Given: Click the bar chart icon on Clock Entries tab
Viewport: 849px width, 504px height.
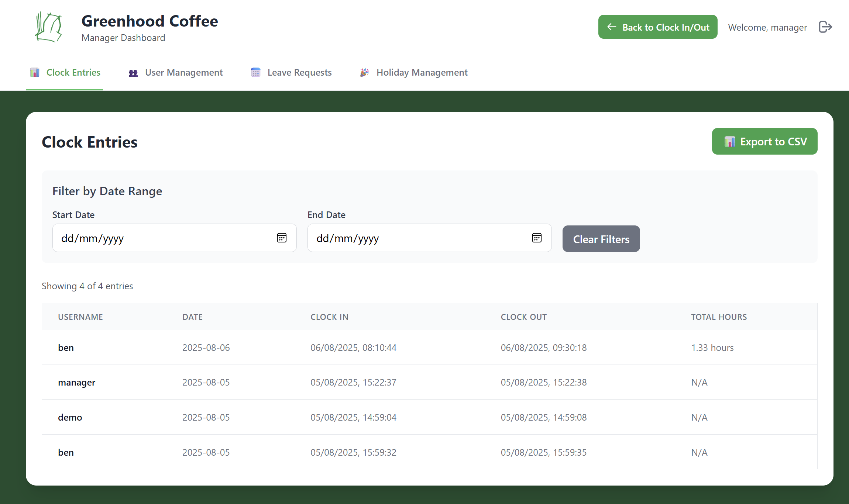Looking at the screenshot, I should point(35,72).
